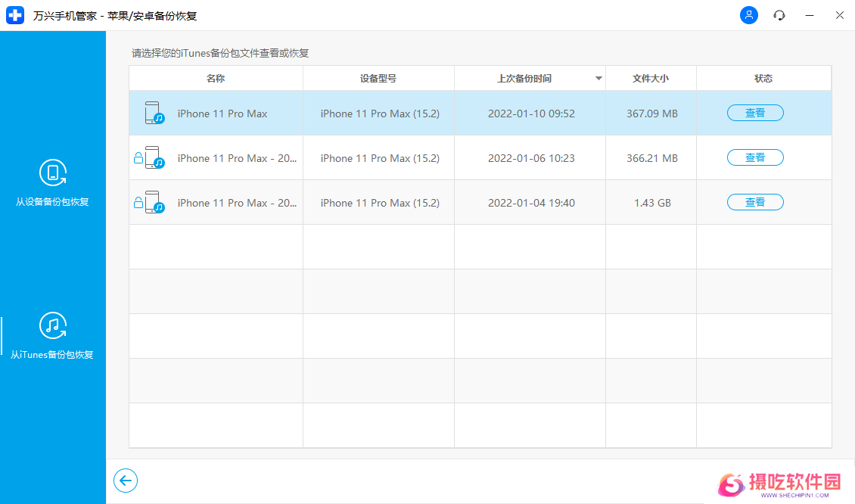Close the 万兴手机管家 window
The width and height of the screenshot is (855, 504).
click(840, 15)
